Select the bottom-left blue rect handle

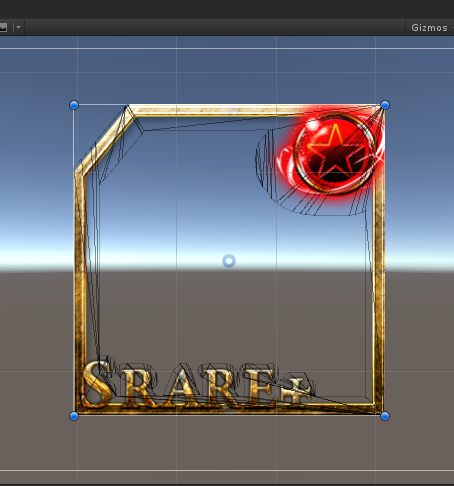click(x=74, y=416)
